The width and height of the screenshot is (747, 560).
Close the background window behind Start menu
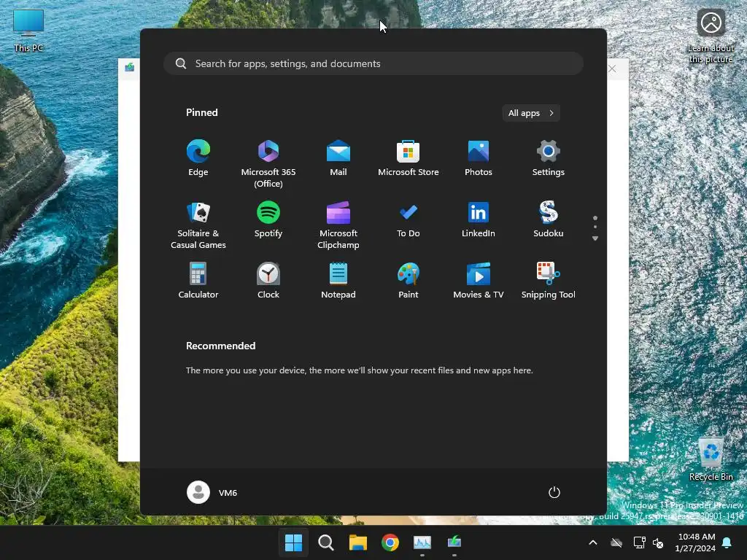[612, 69]
